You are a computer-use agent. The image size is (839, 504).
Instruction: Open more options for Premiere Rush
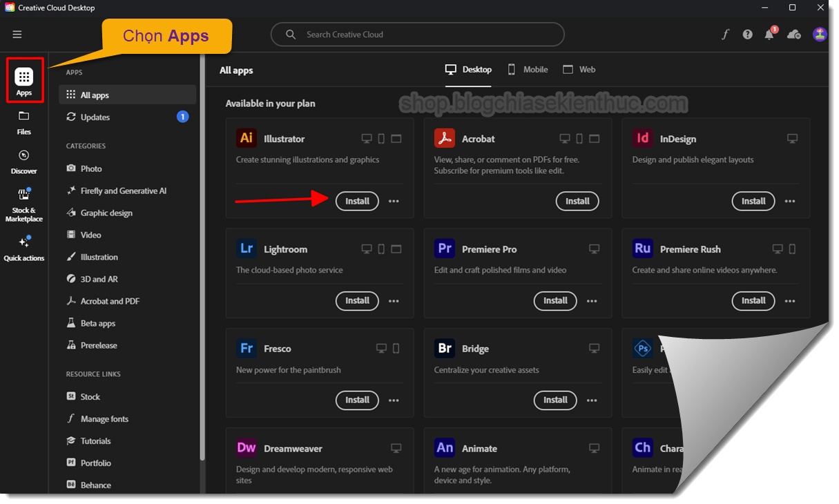[790, 300]
